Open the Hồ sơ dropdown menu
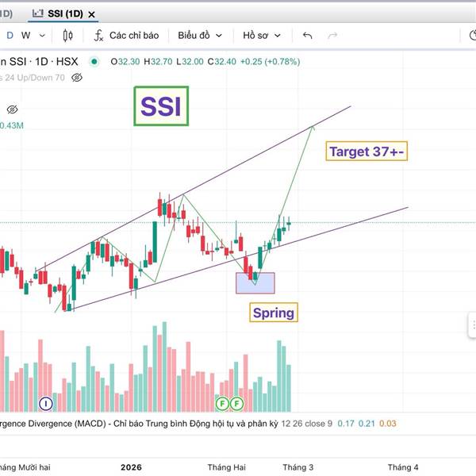 tap(261, 36)
